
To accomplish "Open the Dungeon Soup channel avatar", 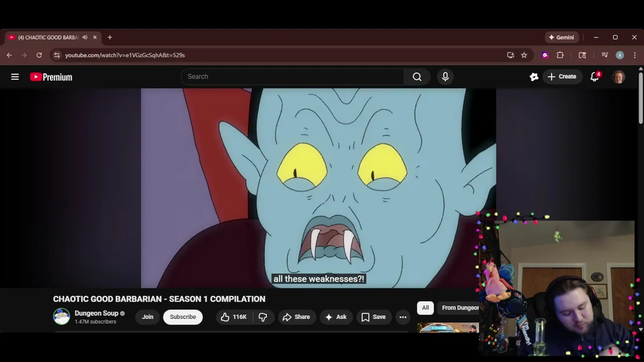I will tap(61, 317).
